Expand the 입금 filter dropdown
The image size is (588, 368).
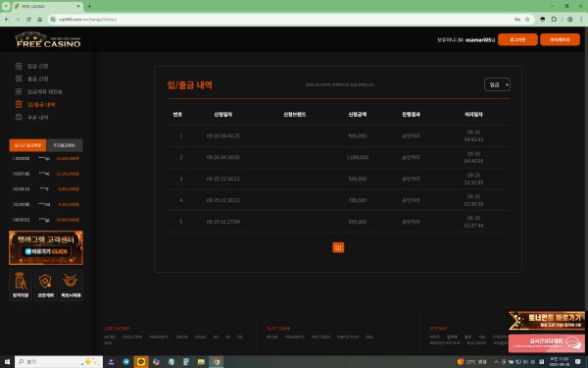coord(497,84)
